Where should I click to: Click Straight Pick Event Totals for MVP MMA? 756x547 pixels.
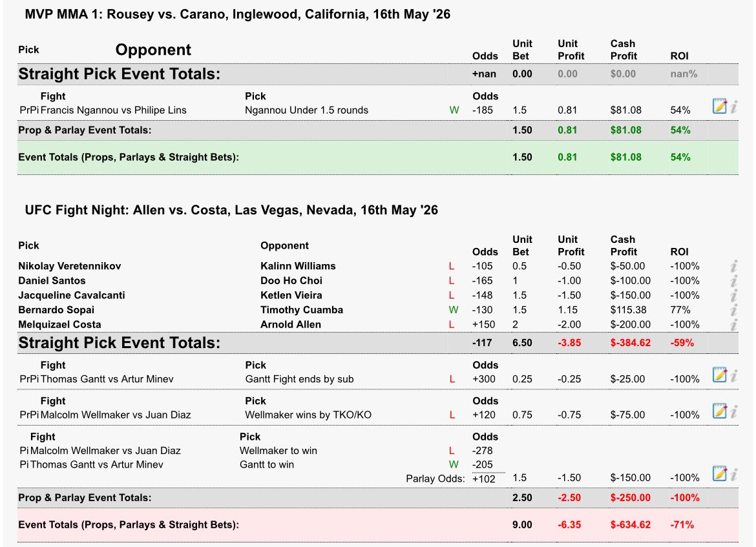(x=119, y=74)
